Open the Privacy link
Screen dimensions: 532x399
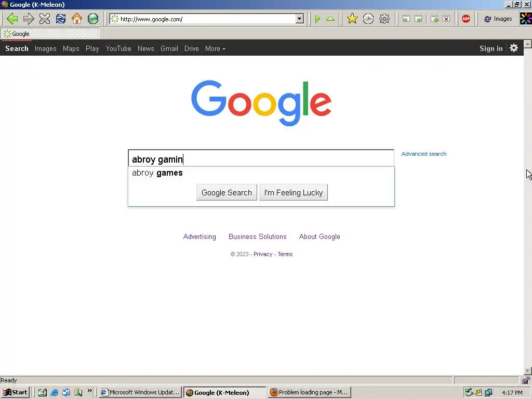click(263, 254)
